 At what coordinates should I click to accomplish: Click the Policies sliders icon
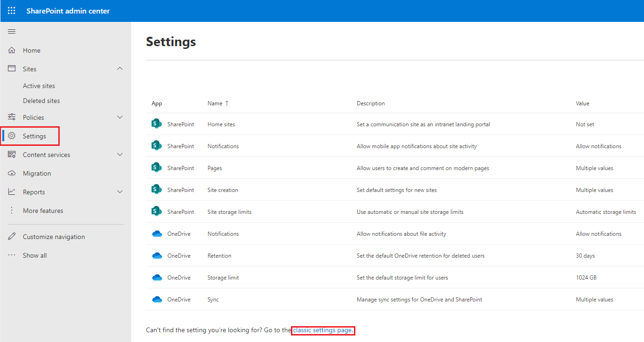(x=12, y=117)
